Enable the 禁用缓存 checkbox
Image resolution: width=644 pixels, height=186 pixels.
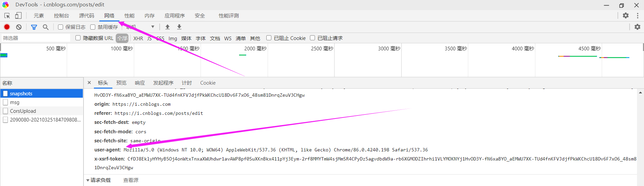(93, 27)
